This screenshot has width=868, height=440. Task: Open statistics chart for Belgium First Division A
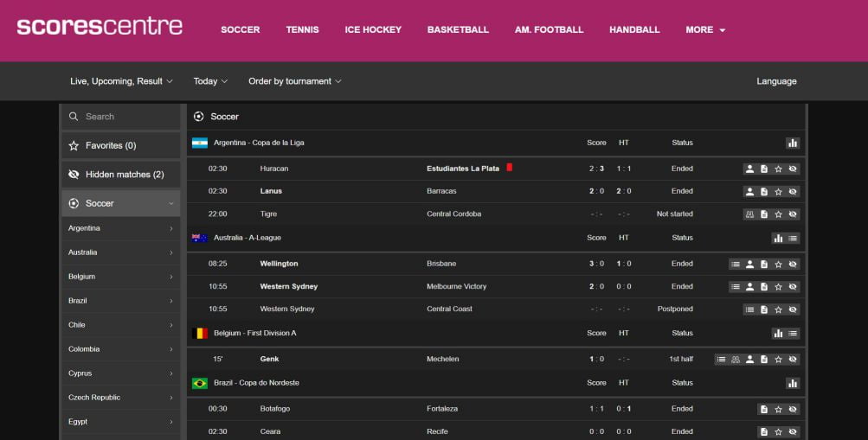[x=778, y=334]
